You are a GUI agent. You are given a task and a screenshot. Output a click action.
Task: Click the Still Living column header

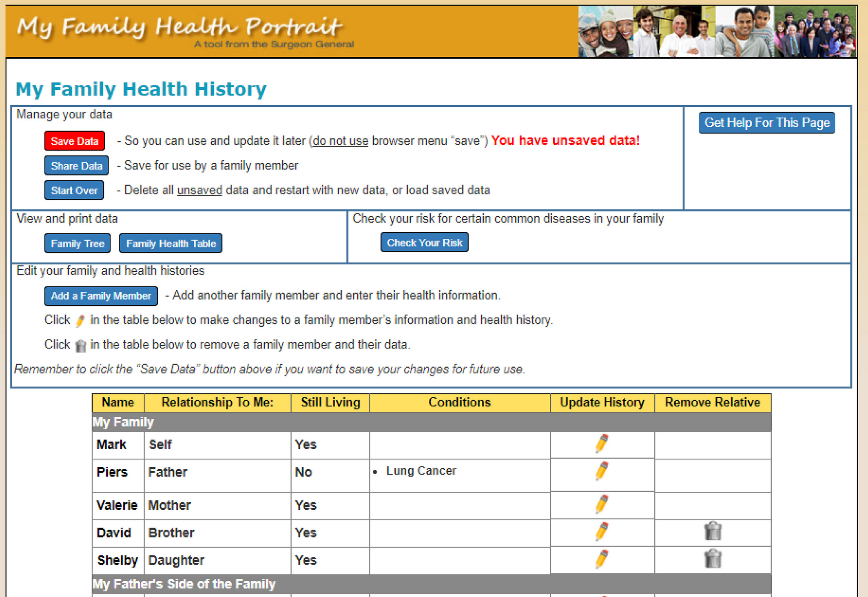330,402
